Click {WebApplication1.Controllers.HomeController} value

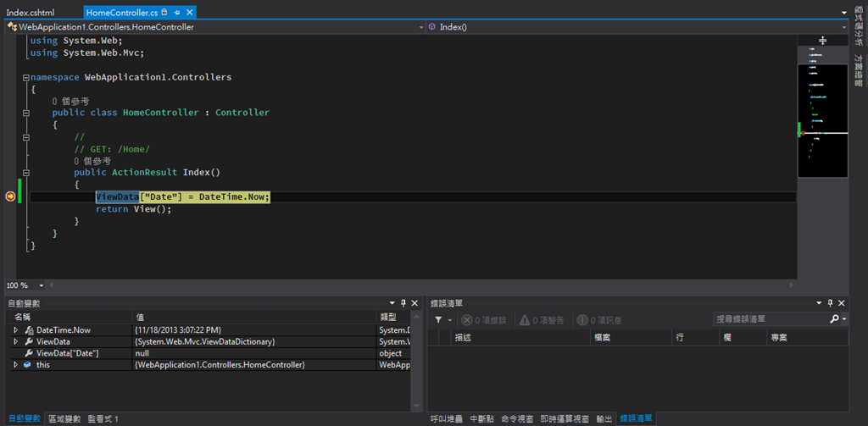coord(220,365)
